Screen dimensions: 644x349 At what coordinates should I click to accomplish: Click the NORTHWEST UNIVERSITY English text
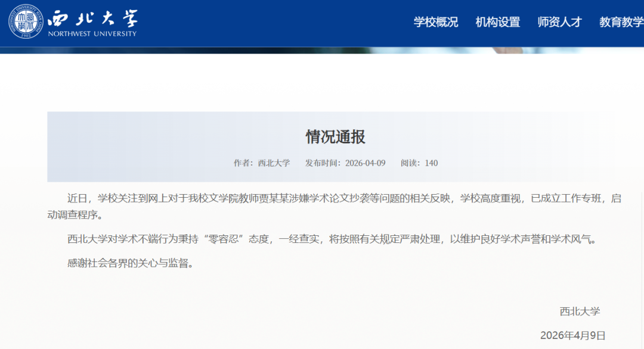point(92,34)
